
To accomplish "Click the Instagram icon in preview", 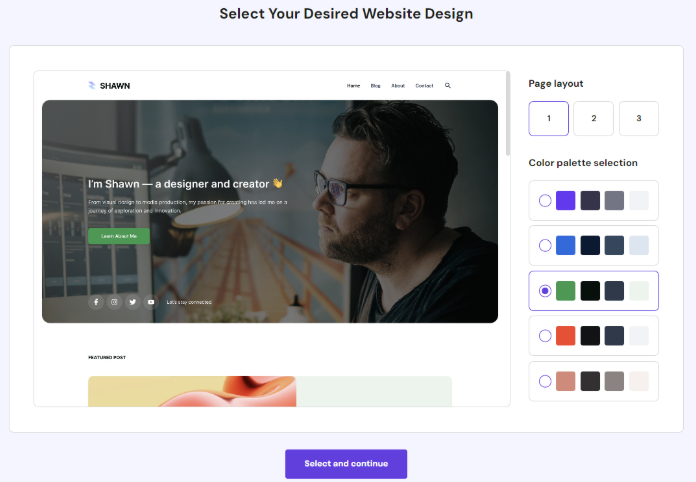I will tap(114, 302).
